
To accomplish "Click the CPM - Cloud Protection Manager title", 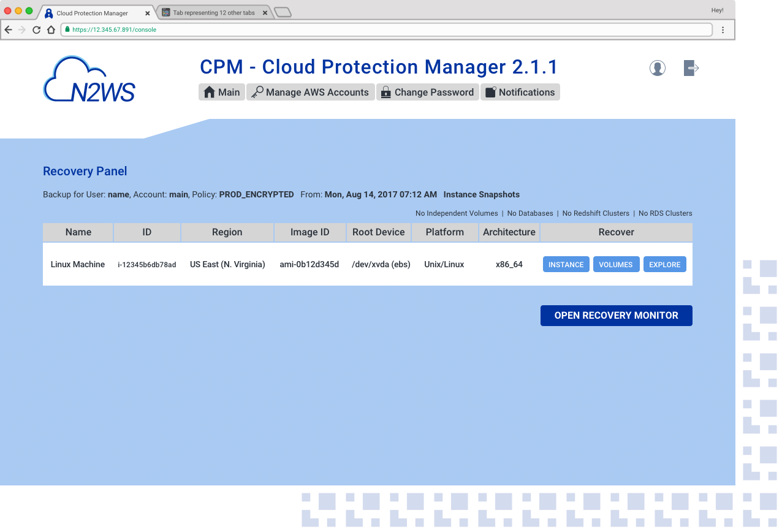I will [379, 67].
